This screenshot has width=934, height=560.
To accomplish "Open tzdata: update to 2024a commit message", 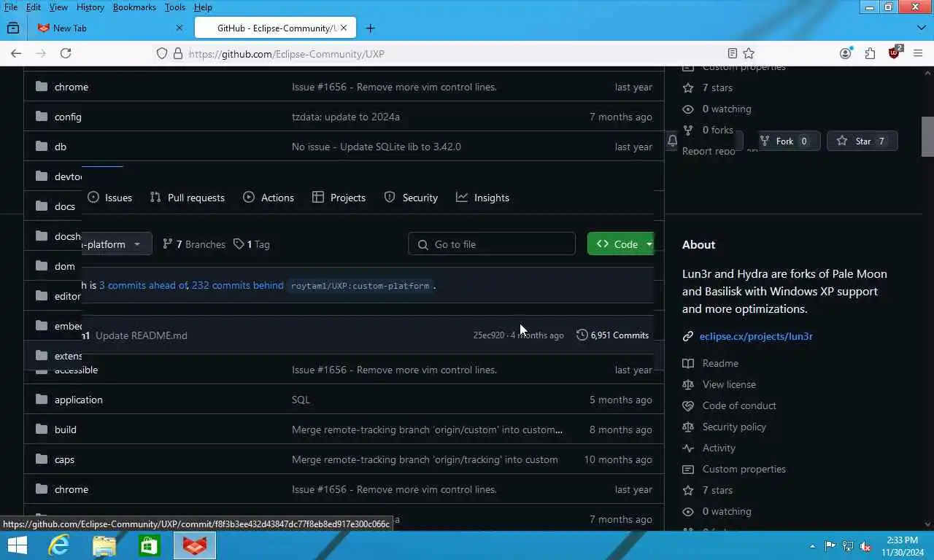I will tap(346, 117).
